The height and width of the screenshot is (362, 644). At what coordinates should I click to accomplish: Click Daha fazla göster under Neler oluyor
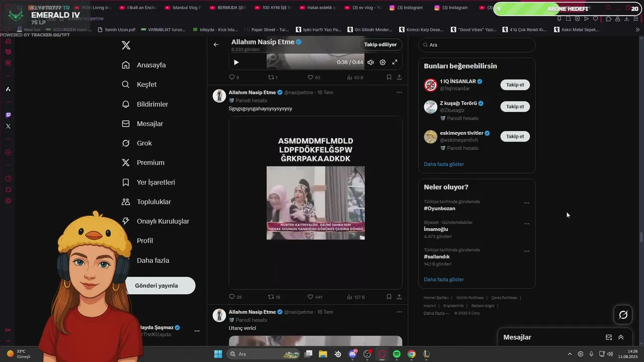pos(444,280)
